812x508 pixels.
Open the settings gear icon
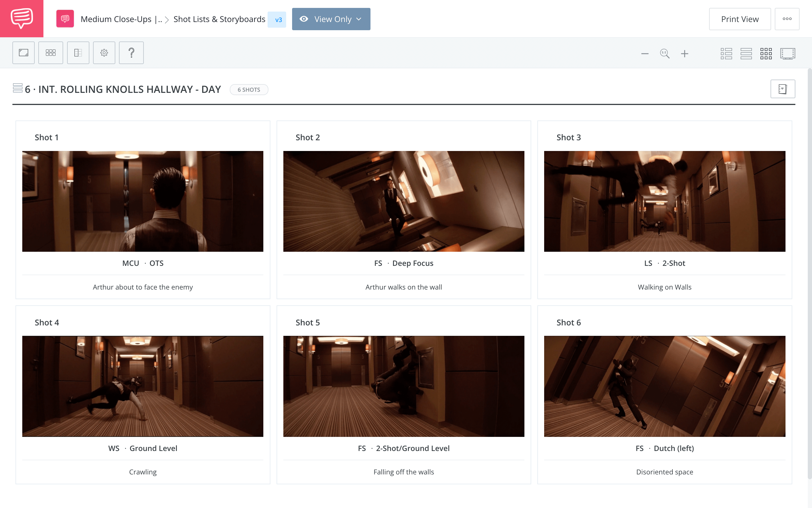[104, 53]
